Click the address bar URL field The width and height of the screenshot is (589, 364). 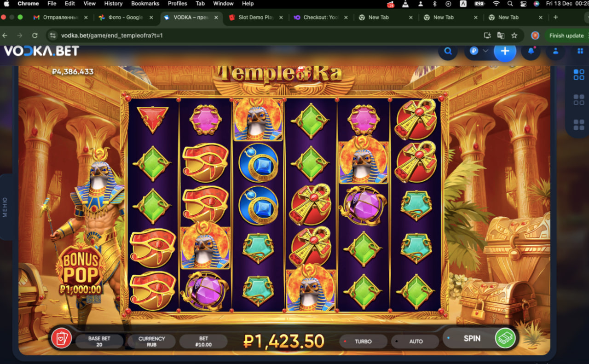265,35
